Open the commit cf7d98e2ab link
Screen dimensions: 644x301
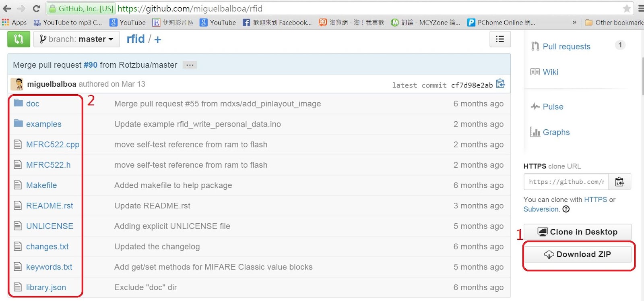point(472,85)
